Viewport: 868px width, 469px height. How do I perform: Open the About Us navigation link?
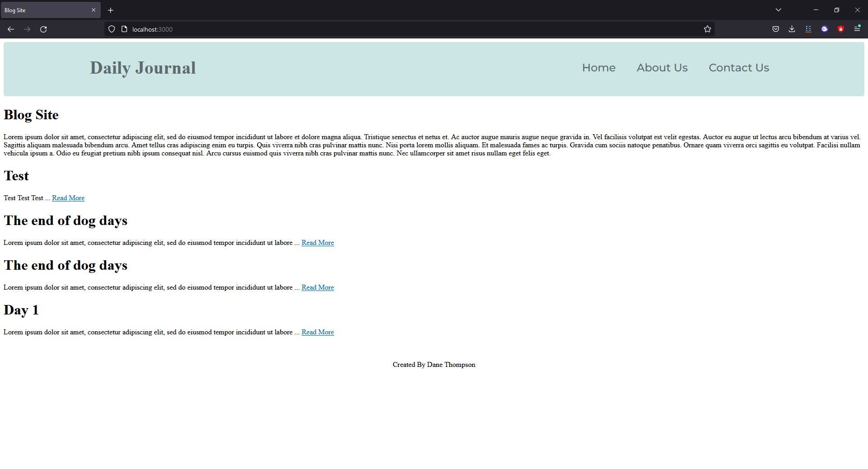point(662,68)
